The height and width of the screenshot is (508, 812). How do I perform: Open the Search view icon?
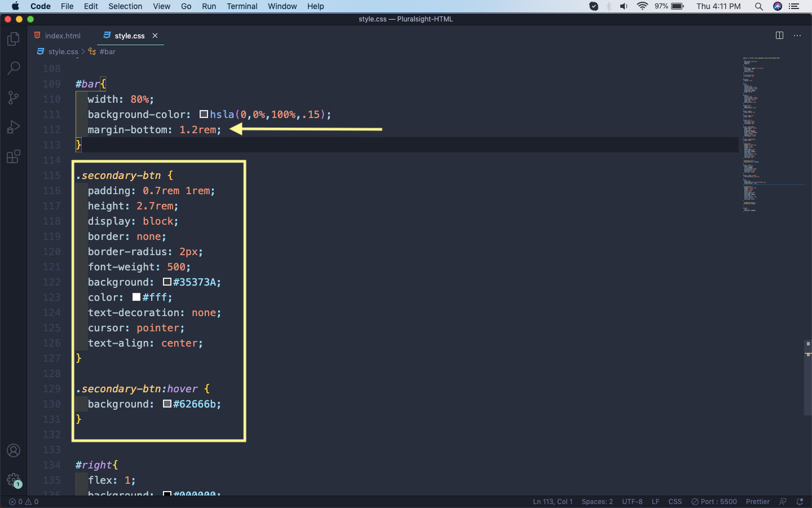pyautogui.click(x=14, y=68)
